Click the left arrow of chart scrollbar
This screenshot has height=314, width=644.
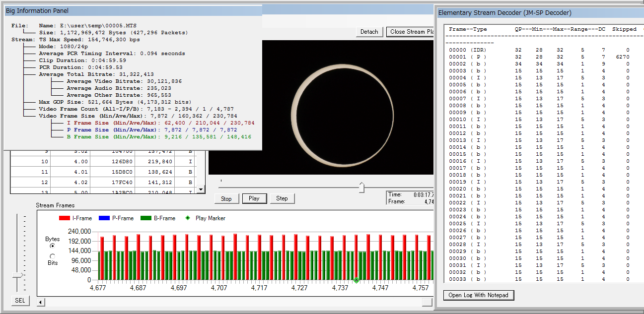click(41, 302)
